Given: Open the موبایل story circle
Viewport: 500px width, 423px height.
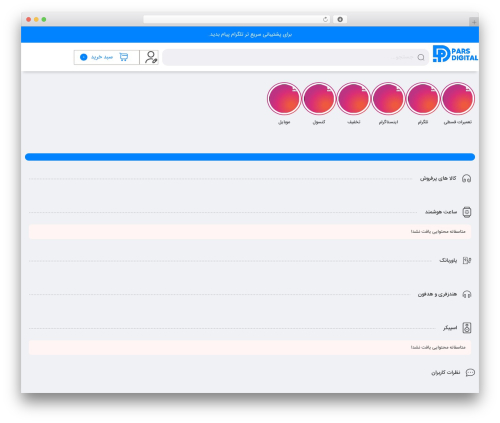Looking at the screenshot, I should pyautogui.click(x=284, y=99).
